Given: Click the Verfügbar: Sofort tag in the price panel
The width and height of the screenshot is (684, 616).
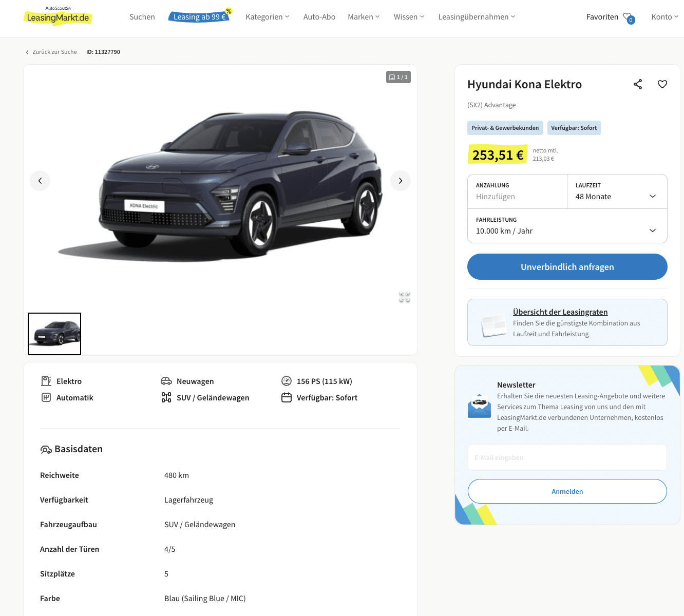Looking at the screenshot, I should [574, 128].
